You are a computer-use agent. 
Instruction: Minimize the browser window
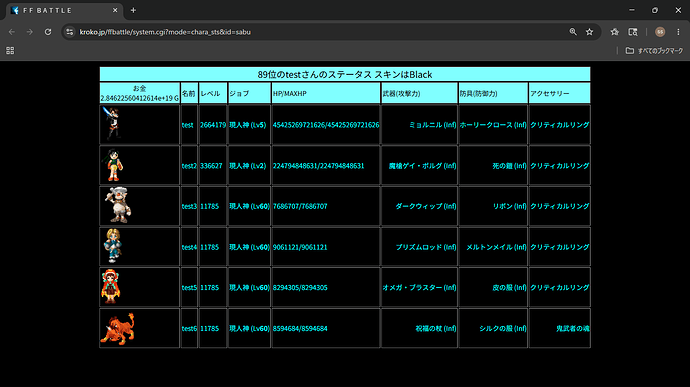pyautogui.click(x=632, y=10)
